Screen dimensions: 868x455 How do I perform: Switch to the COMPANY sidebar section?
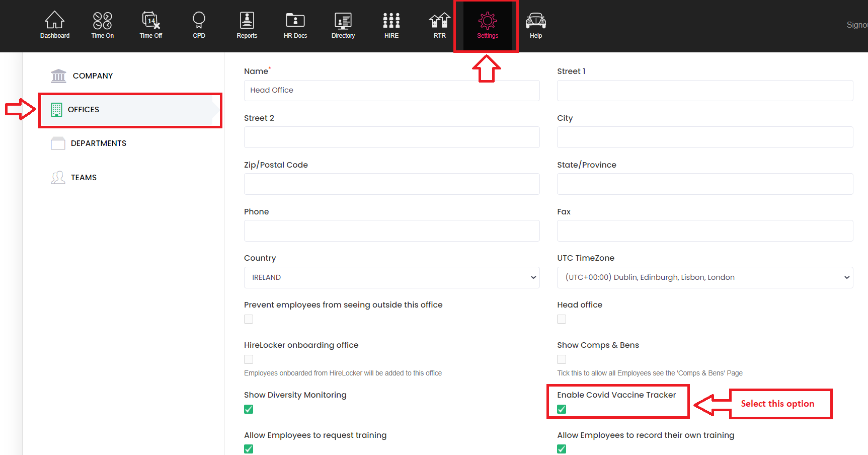tap(93, 76)
